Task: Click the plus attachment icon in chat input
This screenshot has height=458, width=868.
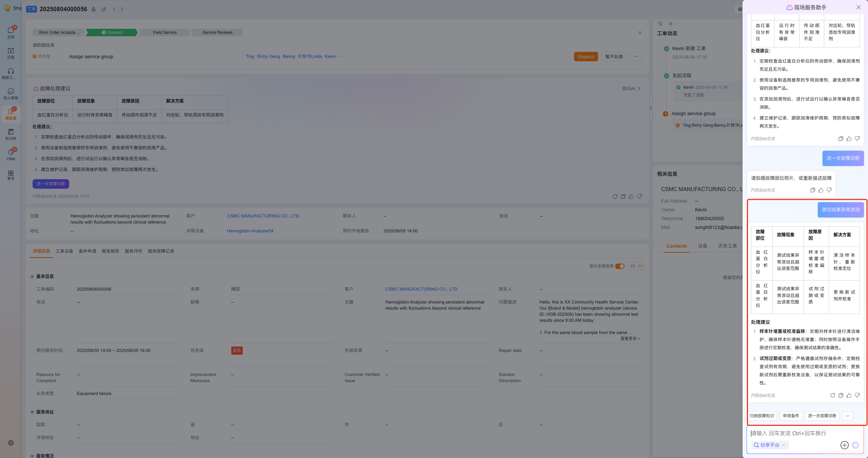Action: click(844, 445)
